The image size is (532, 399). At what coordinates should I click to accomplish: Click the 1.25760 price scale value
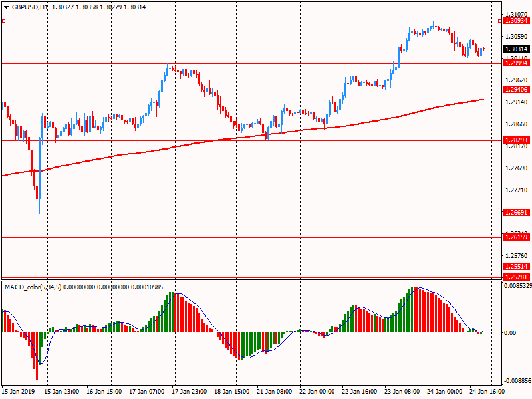pos(517,256)
